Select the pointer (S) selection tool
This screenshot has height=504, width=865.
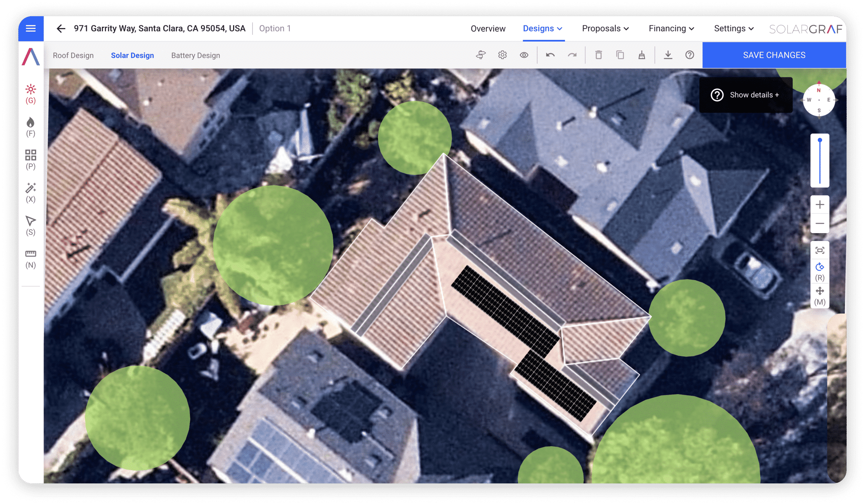pos(31,226)
